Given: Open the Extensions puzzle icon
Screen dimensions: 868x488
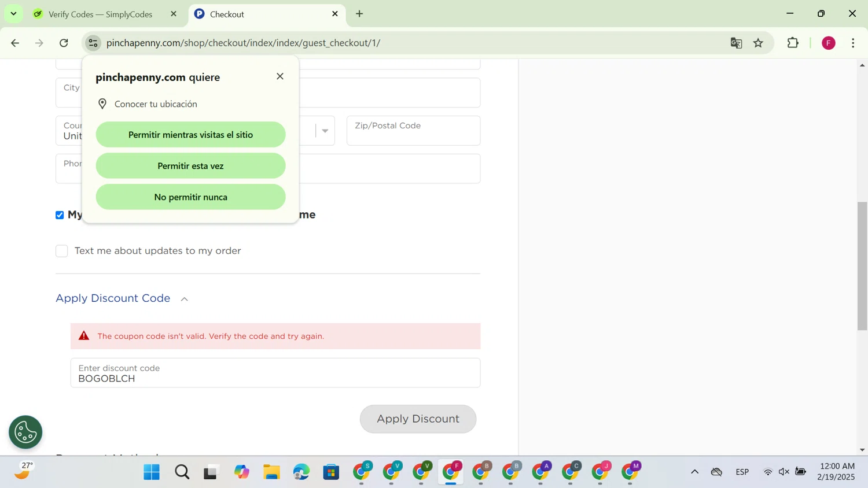Looking at the screenshot, I should point(793,43).
